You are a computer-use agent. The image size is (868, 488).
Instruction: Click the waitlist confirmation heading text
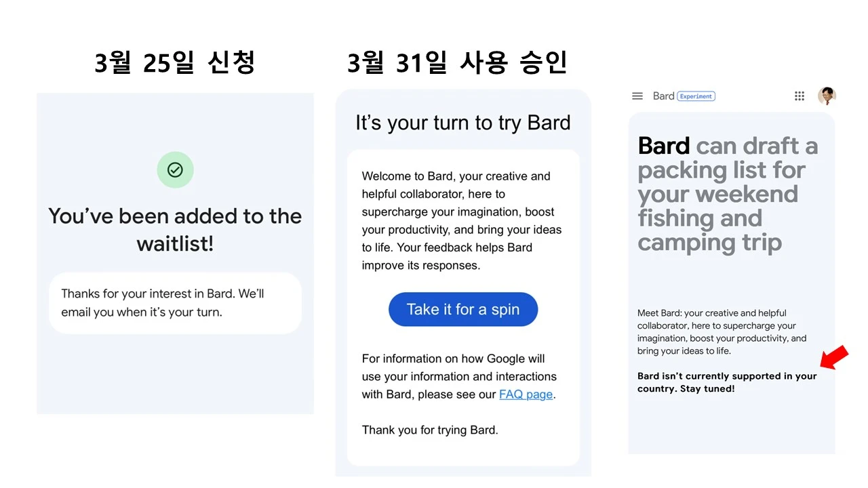pos(174,230)
